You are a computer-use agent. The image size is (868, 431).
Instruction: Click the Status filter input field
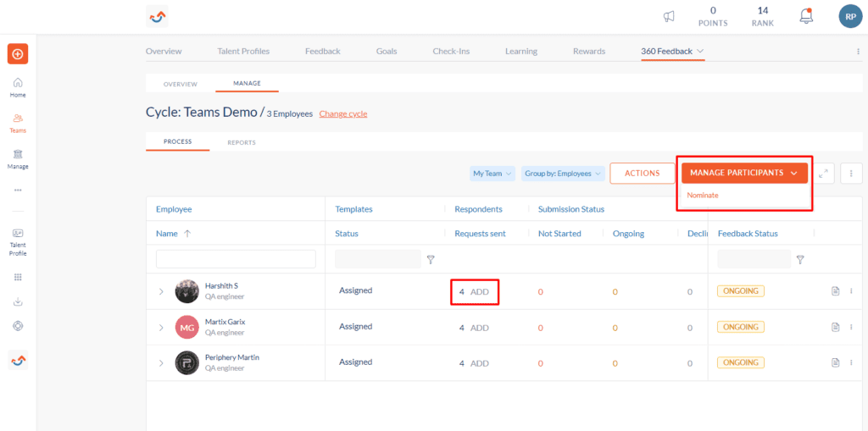(x=378, y=259)
